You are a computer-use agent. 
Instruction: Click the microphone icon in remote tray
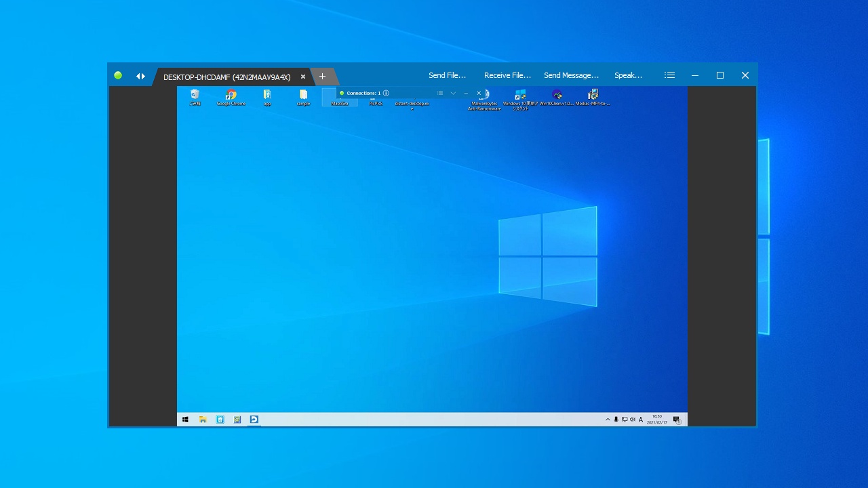(x=616, y=420)
